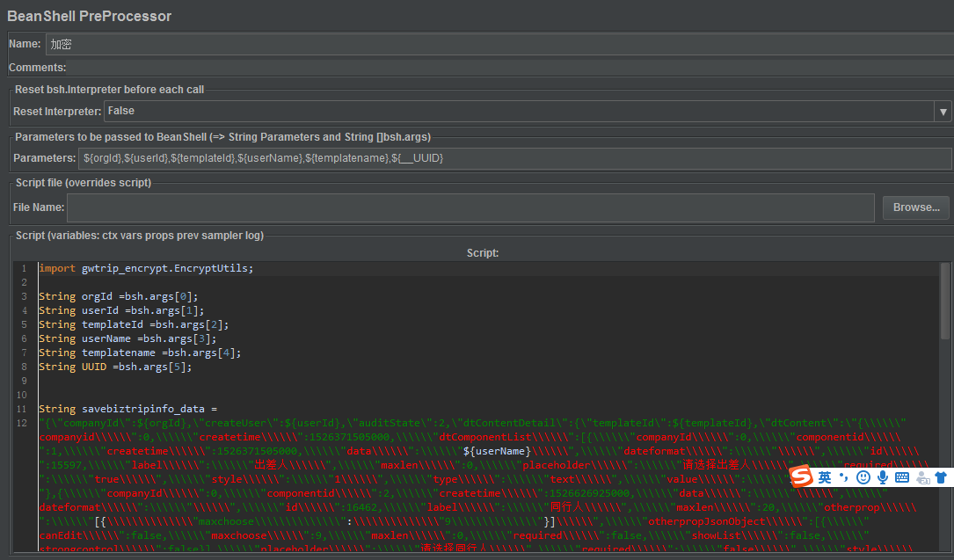
Task: Click the 'Script:' heading above the editor
Action: tap(483, 253)
